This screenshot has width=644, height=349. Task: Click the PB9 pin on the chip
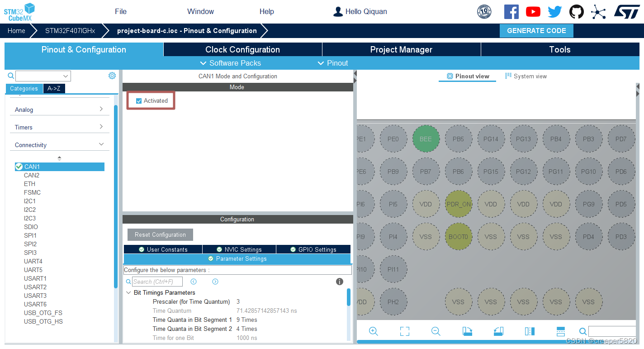[393, 172]
